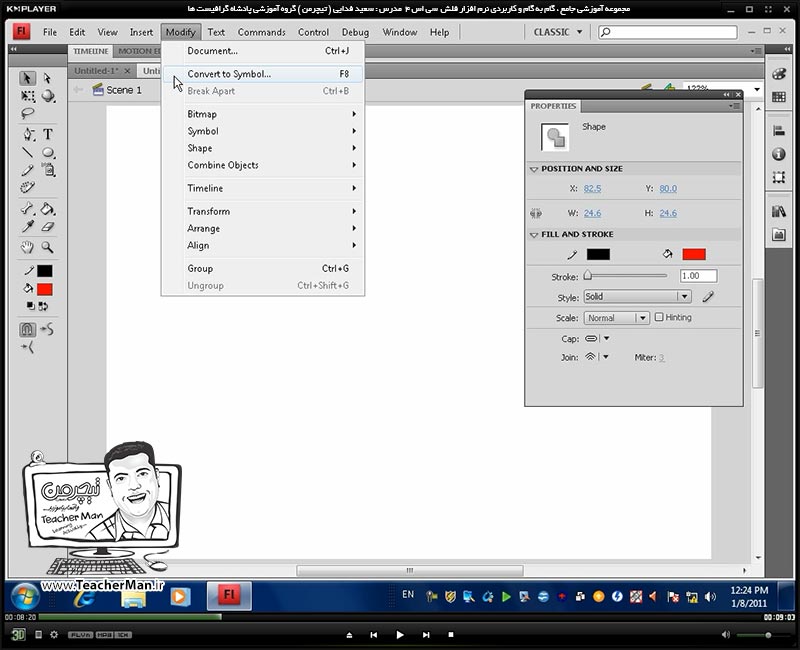Open the Info panel from the dock
This screenshot has height=650, width=800.
[x=779, y=154]
